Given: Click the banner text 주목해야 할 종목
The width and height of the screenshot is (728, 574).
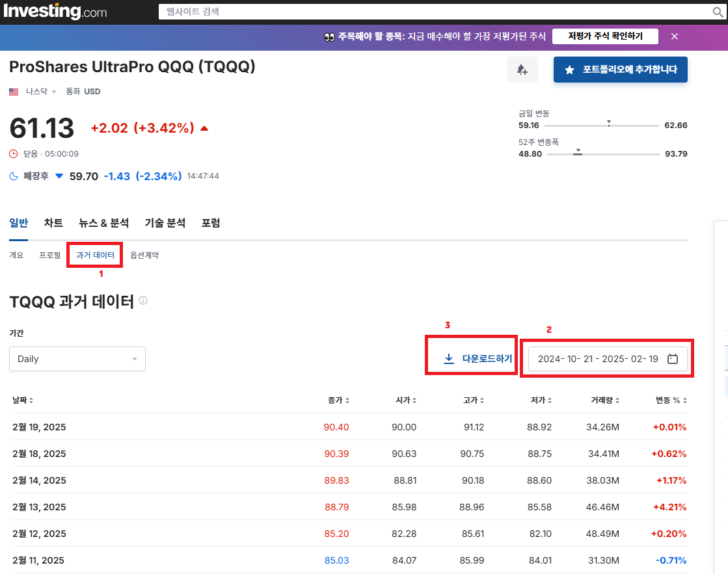Looking at the screenshot, I should pyautogui.click(x=370, y=36).
